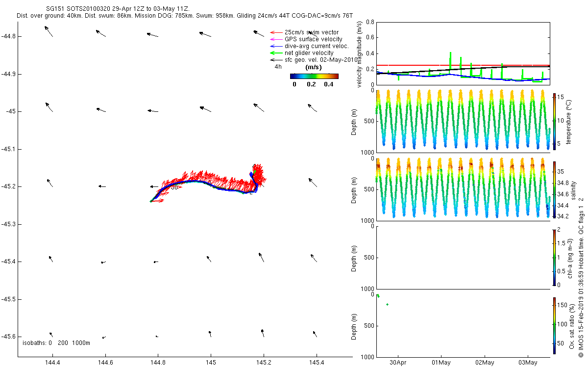
Task: Click the 145.4 longitude tick label
Action: click(x=317, y=362)
